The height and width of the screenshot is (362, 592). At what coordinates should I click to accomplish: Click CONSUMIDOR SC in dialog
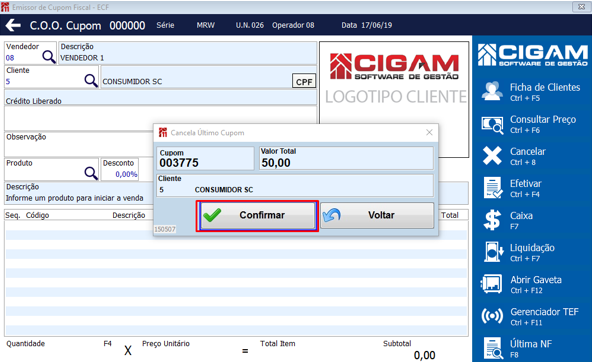(224, 189)
